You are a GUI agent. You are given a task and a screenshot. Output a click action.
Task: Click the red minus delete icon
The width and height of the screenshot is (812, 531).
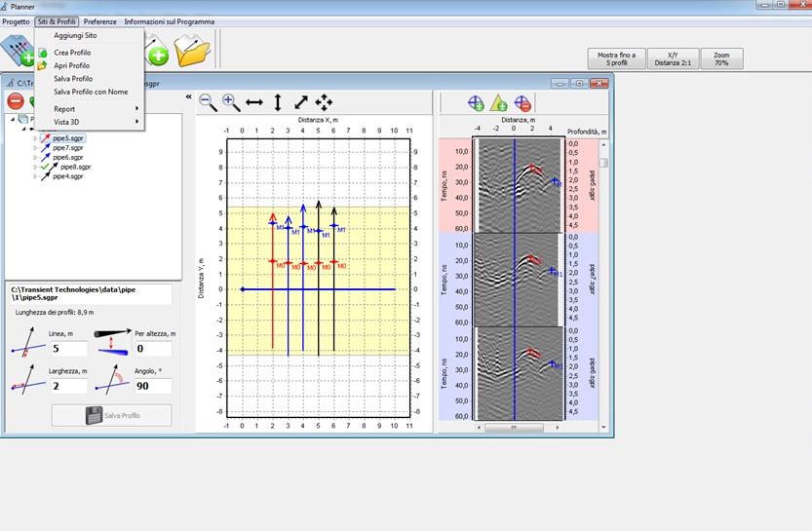coord(16,100)
